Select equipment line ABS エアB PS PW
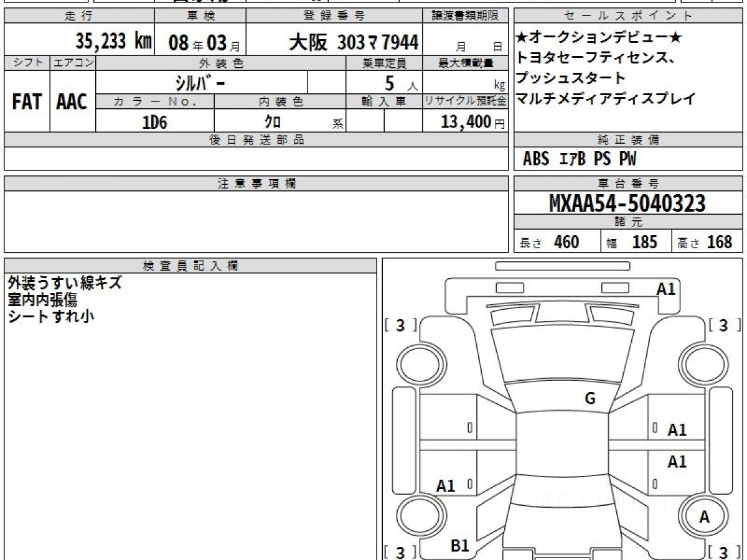The image size is (747, 560). click(x=580, y=160)
